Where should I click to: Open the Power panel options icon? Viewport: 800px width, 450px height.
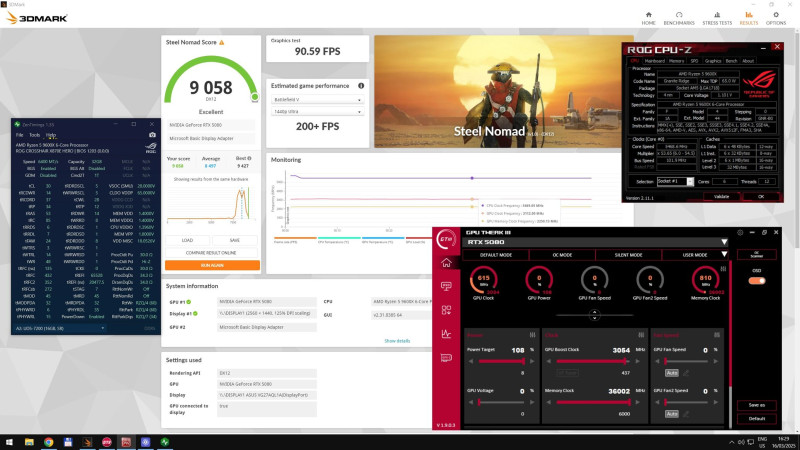pyautogui.click(x=533, y=335)
